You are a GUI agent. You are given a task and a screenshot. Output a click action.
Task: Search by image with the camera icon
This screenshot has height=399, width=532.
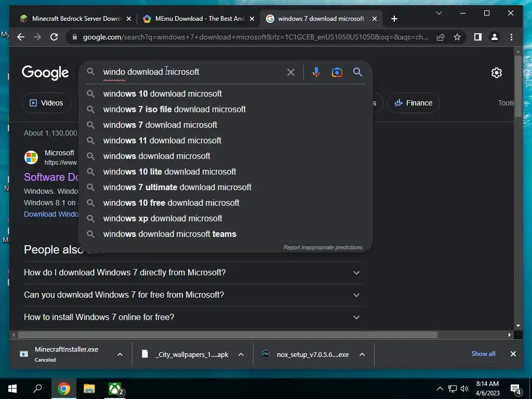(337, 72)
